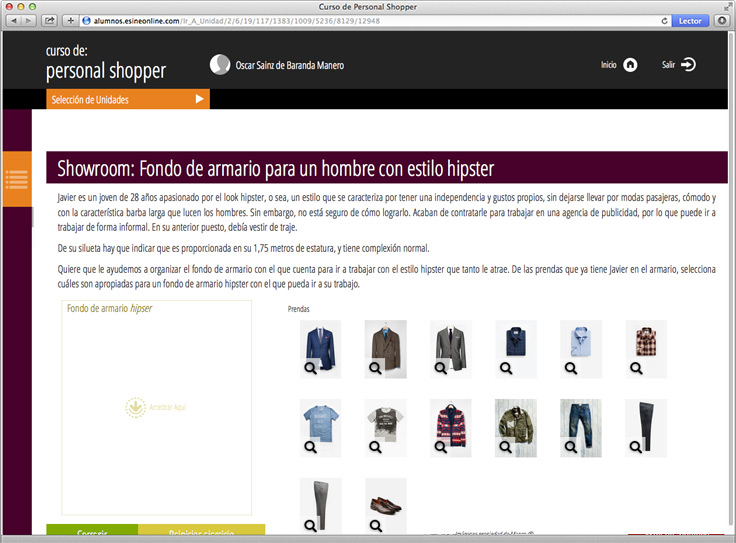This screenshot has width=736, height=543.
Task: Click magnifier on the brown tweed blazer
Action: [x=375, y=368]
